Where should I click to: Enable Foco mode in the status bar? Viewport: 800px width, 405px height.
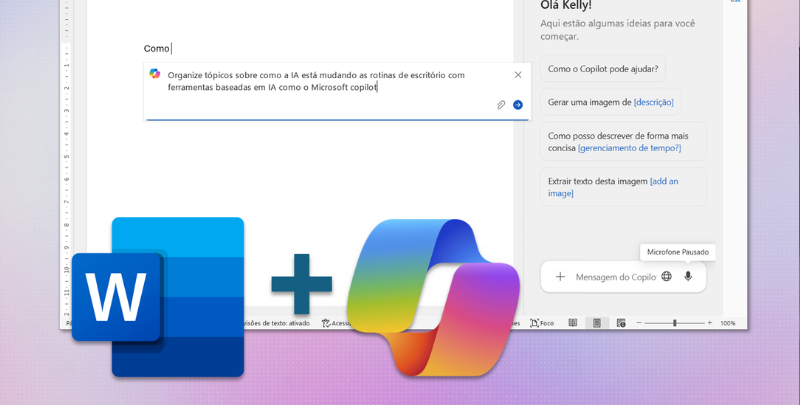tap(542, 323)
